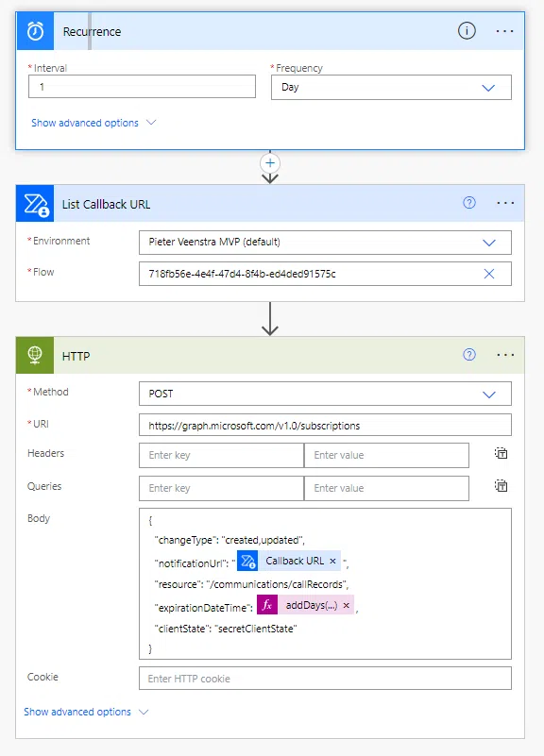Click the Headers key field
Viewport: 544px width, 756px height.
pyautogui.click(x=221, y=455)
